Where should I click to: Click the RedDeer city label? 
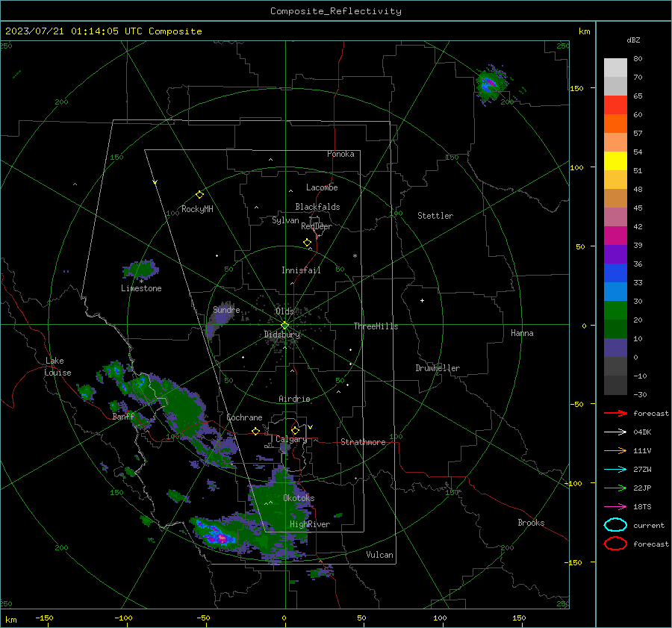pos(317,226)
